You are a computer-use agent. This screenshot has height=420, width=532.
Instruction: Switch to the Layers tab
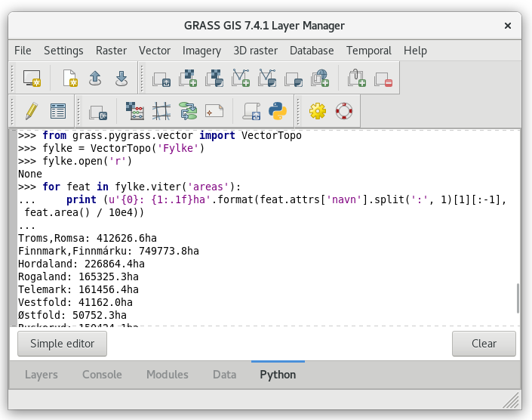pyautogui.click(x=42, y=375)
